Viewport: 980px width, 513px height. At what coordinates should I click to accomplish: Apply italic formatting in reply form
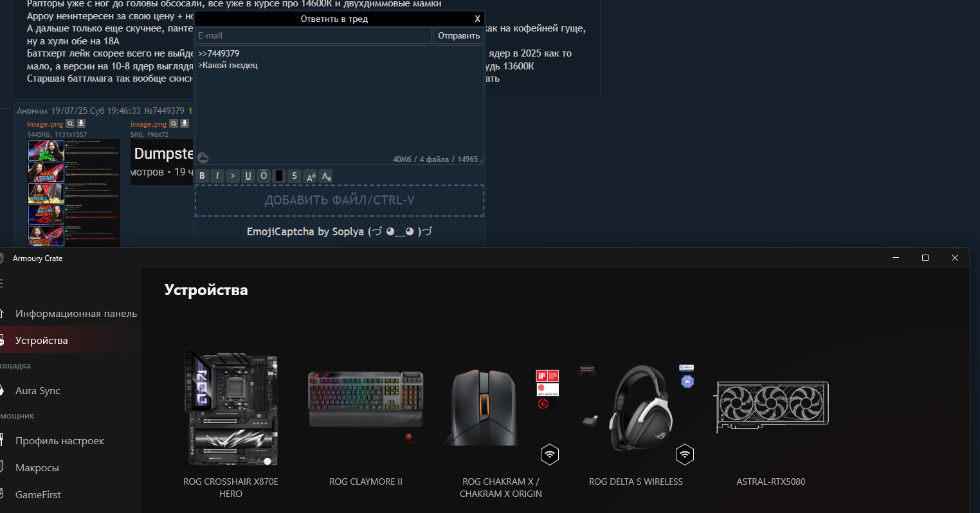[x=217, y=175]
